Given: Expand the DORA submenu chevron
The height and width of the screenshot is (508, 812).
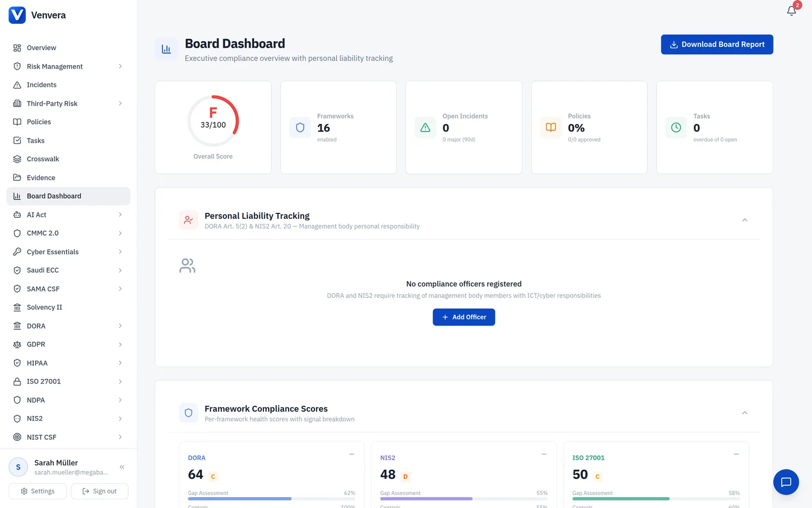Looking at the screenshot, I should click(x=120, y=326).
